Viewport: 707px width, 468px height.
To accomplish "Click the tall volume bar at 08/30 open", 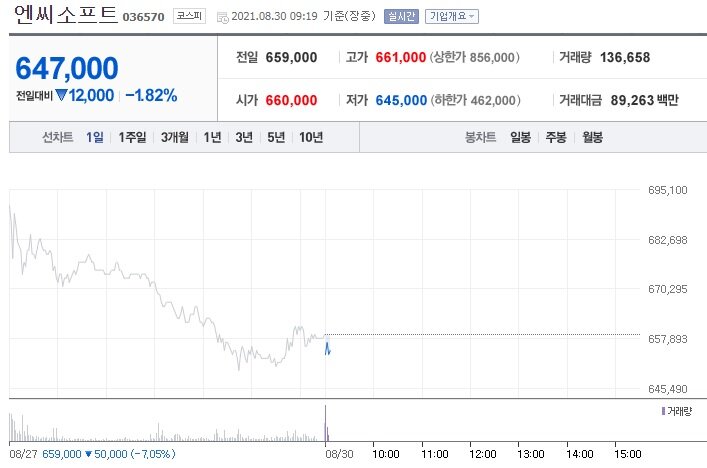I will point(326,423).
